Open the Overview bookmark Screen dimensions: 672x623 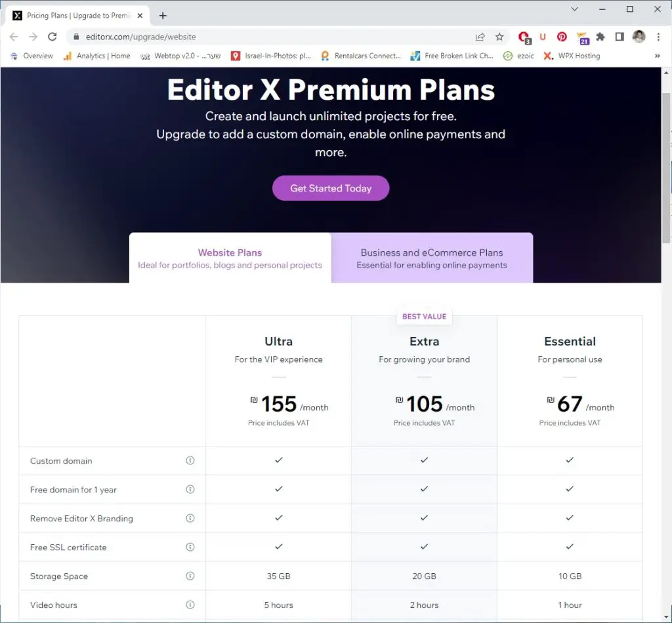31,56
